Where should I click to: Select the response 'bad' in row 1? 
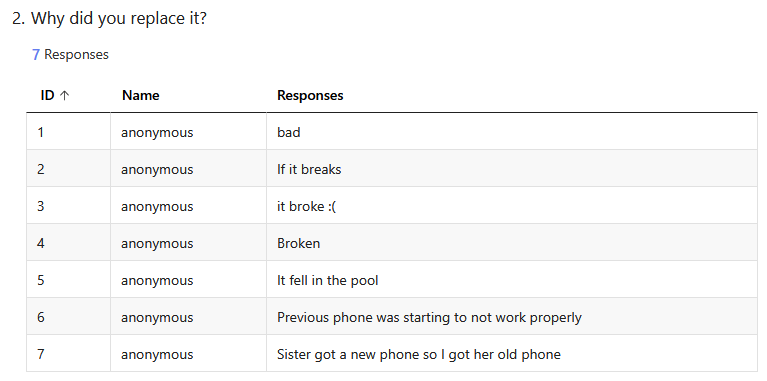289,132
